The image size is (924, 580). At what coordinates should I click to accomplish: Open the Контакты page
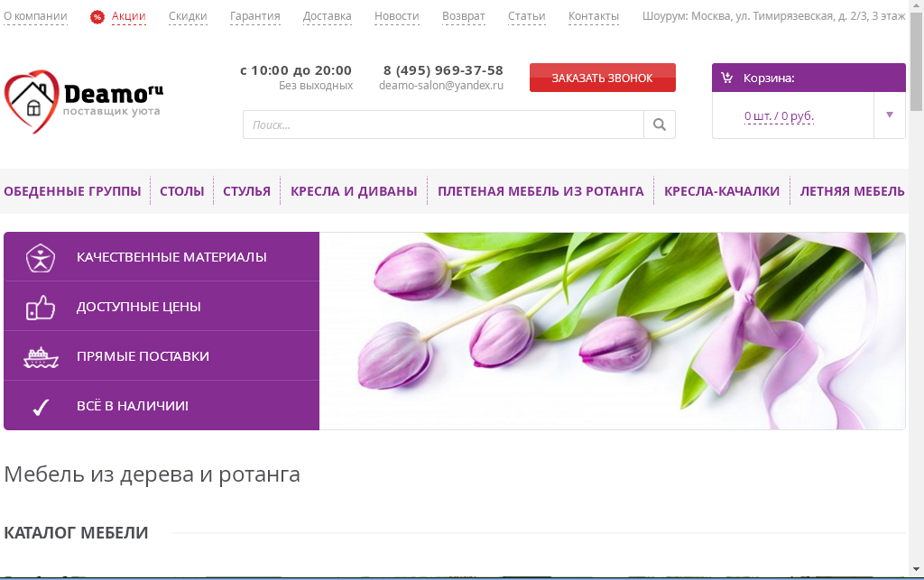point(594,16)
